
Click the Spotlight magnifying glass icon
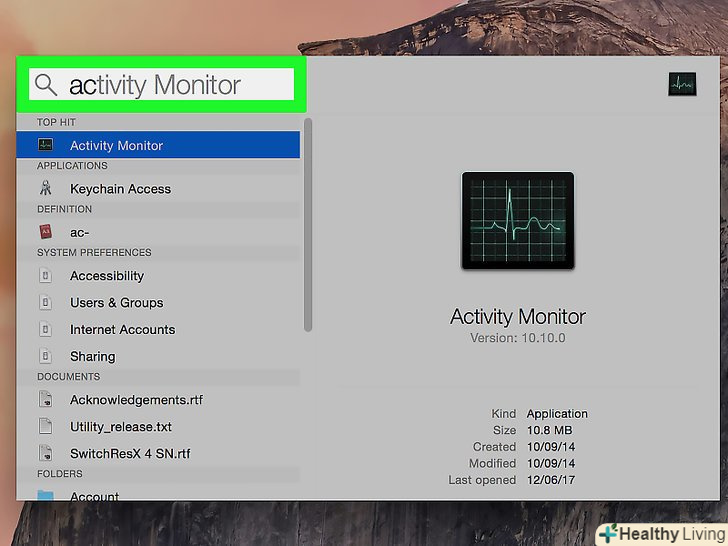[46, 85]
